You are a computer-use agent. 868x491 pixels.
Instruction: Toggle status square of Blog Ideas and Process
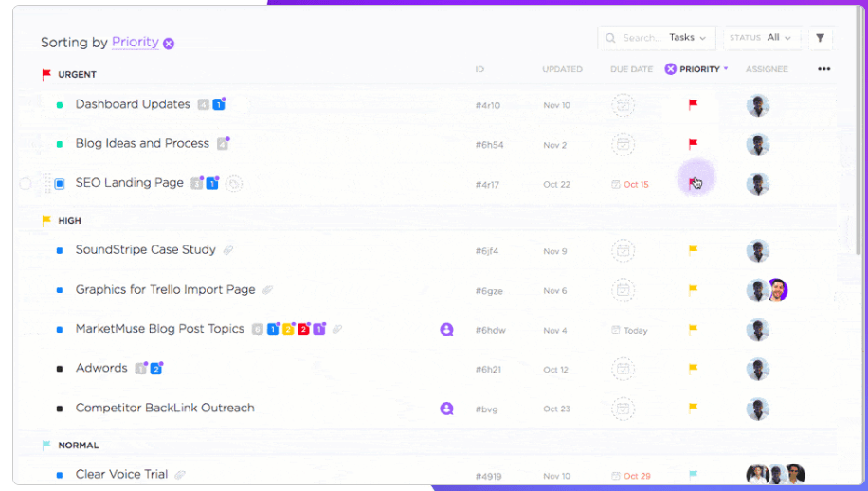pyautogui.click(x=60, y=144)
